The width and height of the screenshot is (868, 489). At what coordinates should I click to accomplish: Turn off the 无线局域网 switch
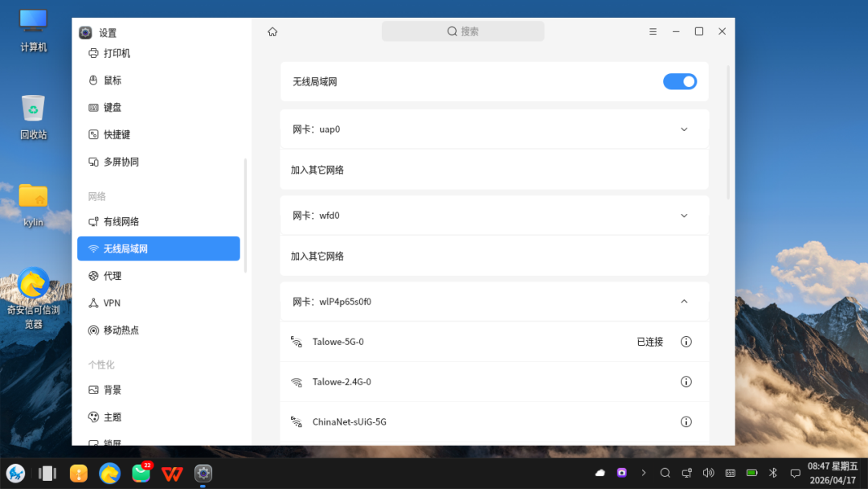pyautogui.click(x=680, y=81)
